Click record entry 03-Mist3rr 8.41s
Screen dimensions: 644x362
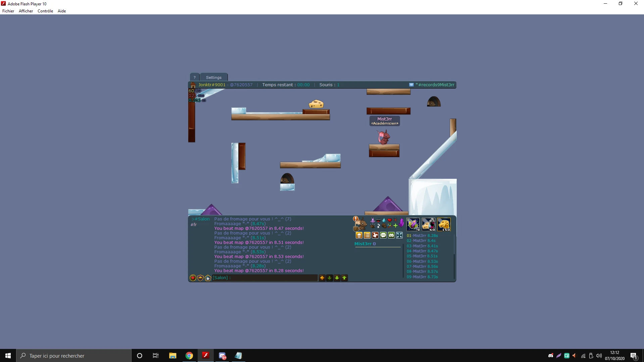coord(422,246)
